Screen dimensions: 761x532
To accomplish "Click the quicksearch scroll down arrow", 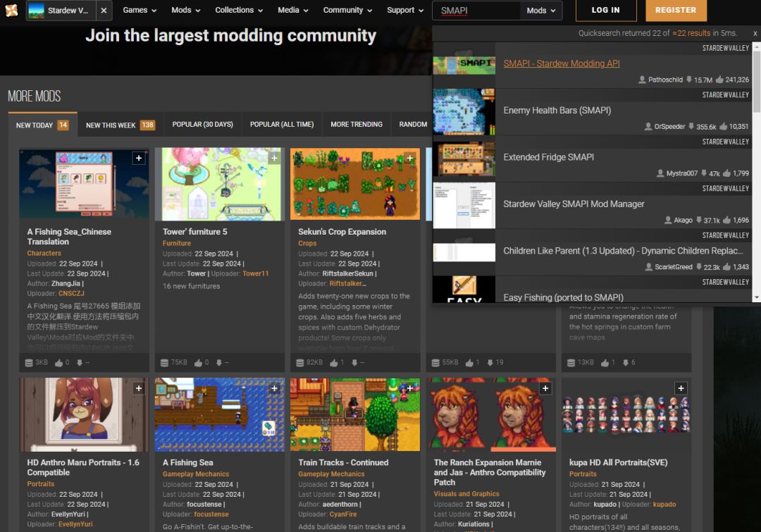I will (757, 297).
